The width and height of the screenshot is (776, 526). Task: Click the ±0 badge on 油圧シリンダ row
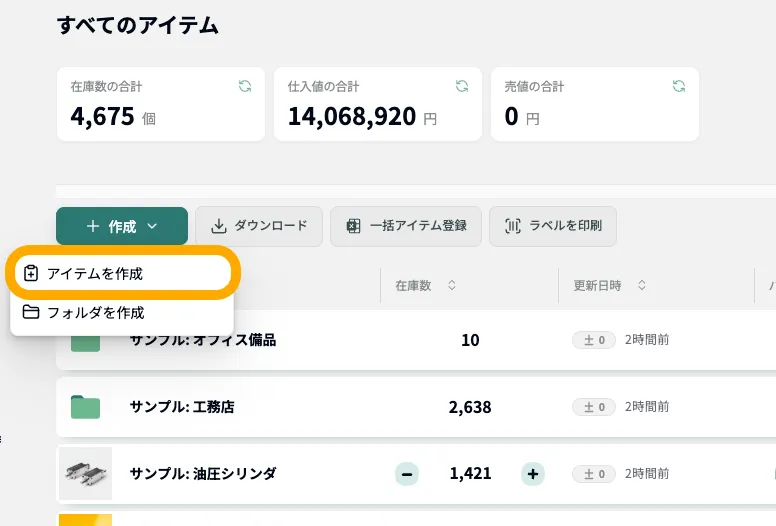point(594,474)
